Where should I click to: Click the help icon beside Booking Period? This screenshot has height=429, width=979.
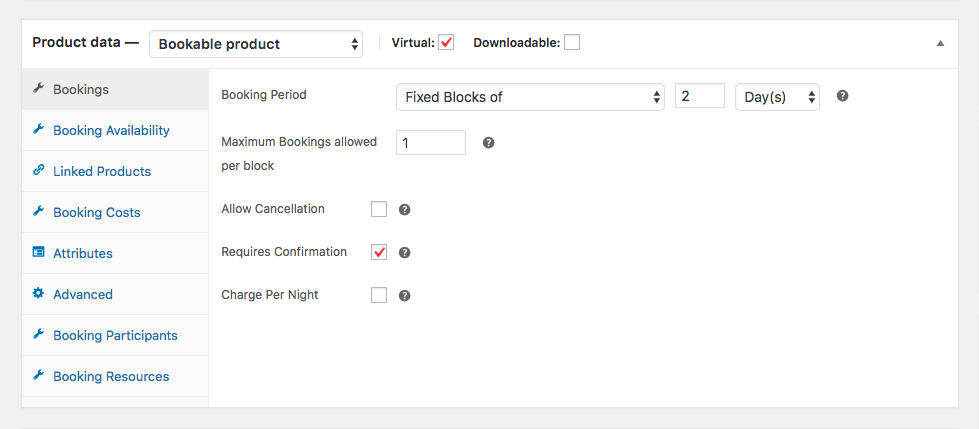pyautogui.click(x=842, y=96)
